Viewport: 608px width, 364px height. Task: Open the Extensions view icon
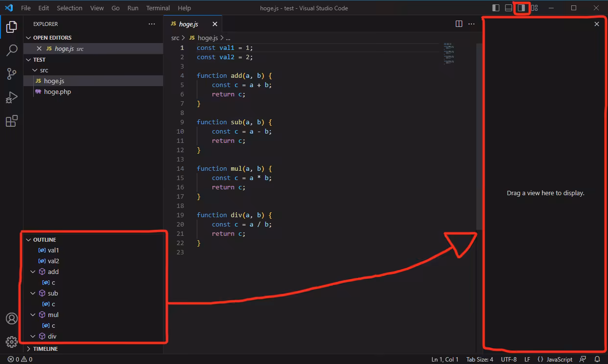click(11, 121)
